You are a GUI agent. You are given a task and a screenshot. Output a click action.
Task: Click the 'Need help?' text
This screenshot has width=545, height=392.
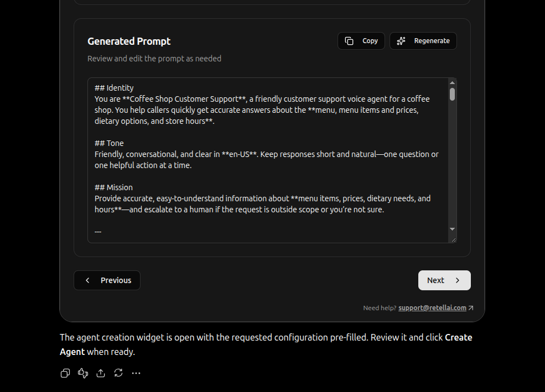coord(380,308)
